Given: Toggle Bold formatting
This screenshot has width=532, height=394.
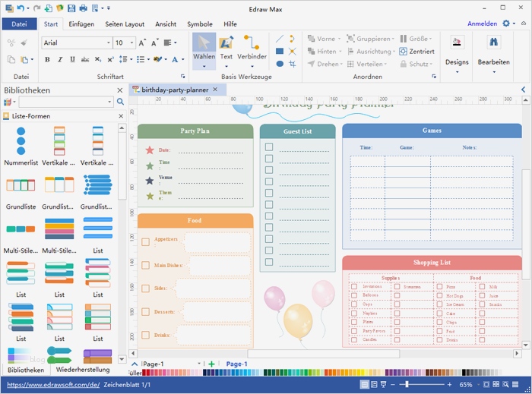Looking at the screenshot, I should click(x=47, y=60).
